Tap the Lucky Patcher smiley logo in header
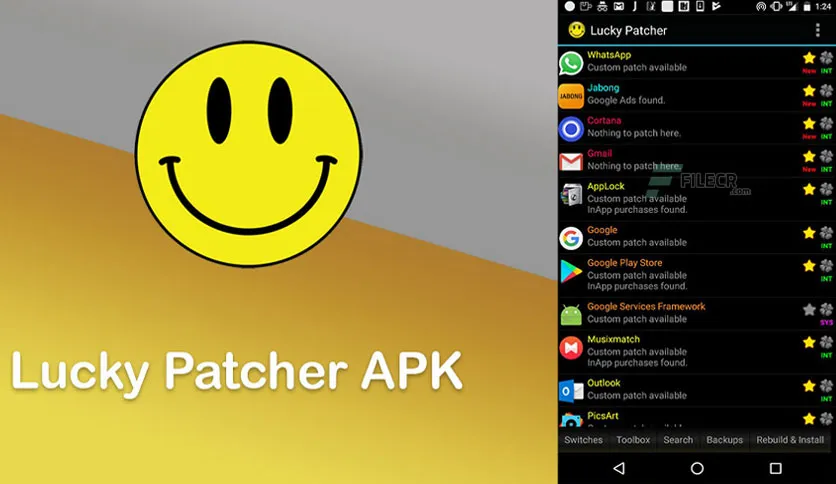The width and height of the screenshot is (836, 484). coord(576,30)
